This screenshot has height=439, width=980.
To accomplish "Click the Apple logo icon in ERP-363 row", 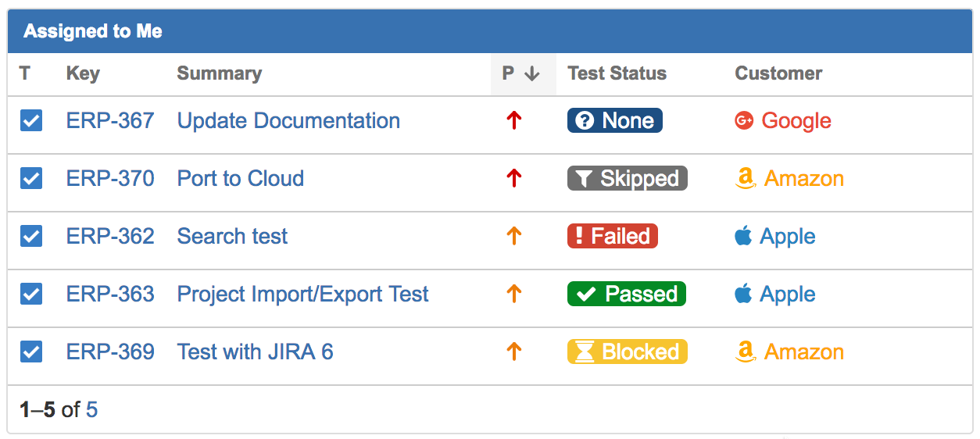I will click(x=743, y=293).
